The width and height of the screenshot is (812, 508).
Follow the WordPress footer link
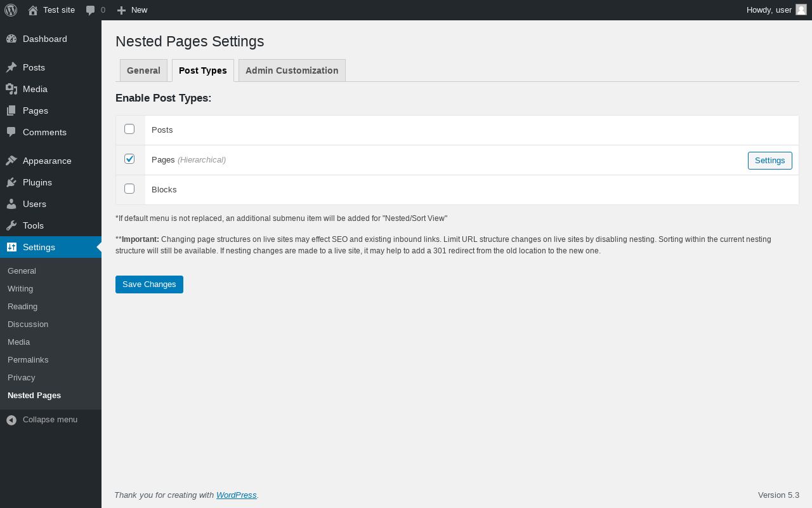tap(236, 495)
